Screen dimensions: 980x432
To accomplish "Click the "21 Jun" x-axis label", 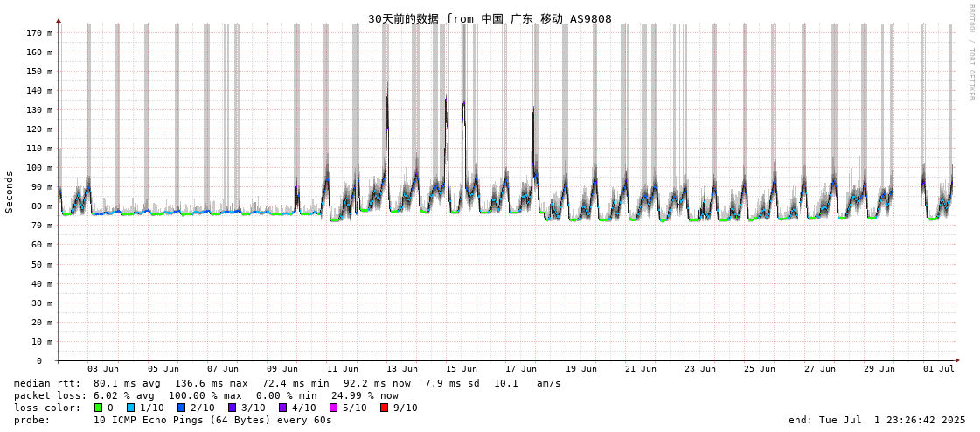I will (x=641, y=369).
